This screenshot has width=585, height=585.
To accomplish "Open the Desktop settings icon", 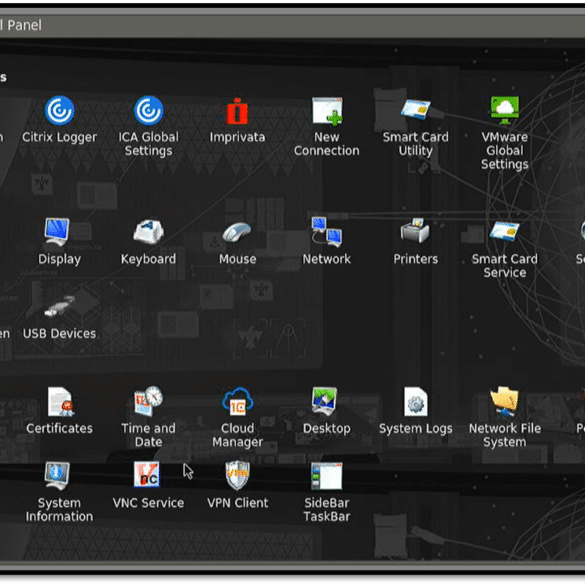I will point(325,401).
